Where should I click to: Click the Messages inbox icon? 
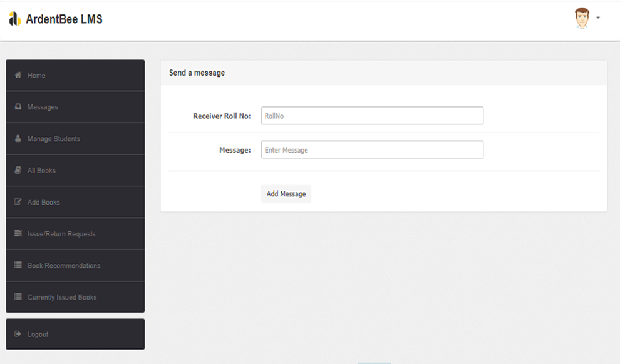tap(18, 107)
